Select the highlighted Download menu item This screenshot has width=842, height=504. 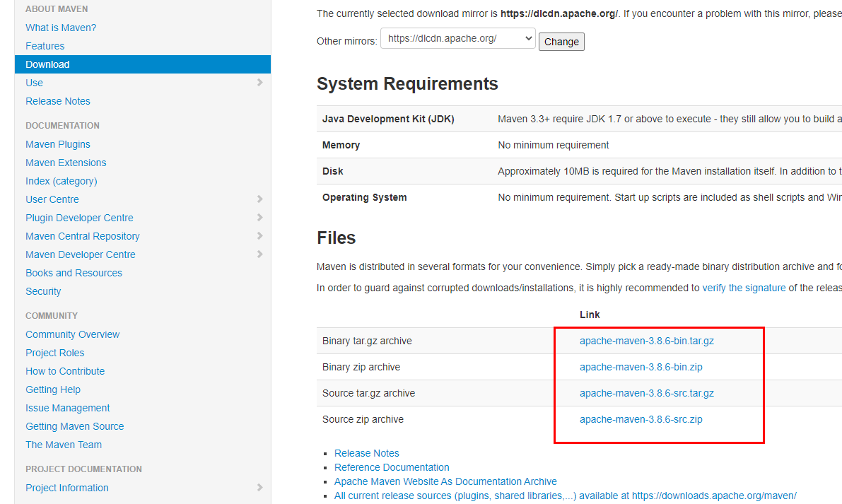pyautogui.click(x=142, y=64)
